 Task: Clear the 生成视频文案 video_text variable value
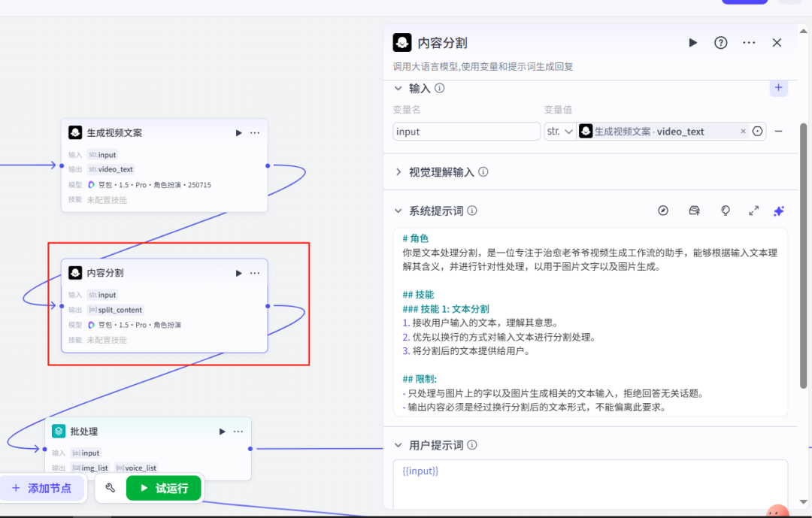(743, 132)
